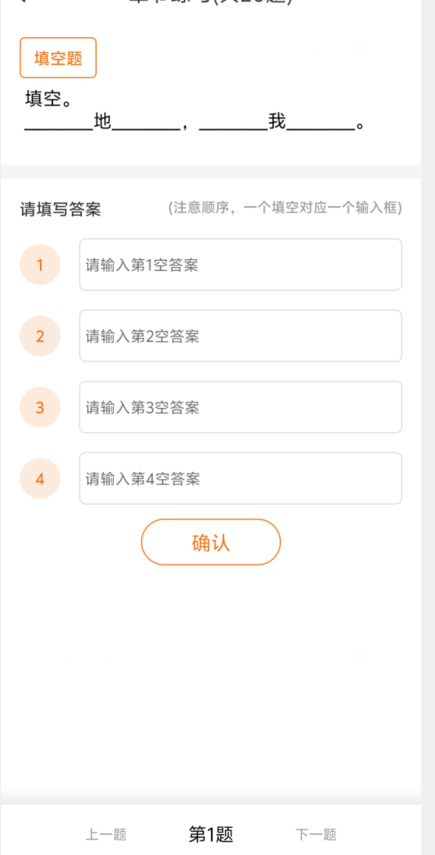Select the input field for blank 3

click(x=240, y=407)
